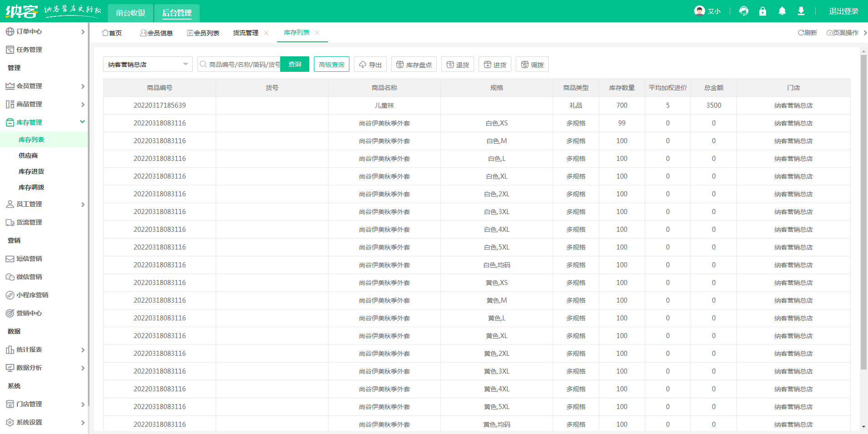Screen dimensions: 868x434
Task: Click the 高级查询 button
Action: pos(331,65)
